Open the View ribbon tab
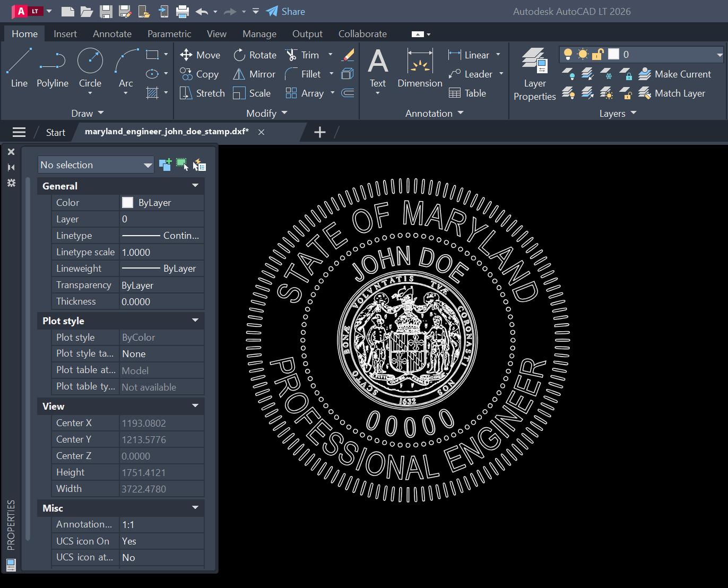 [x=216, y=33]
